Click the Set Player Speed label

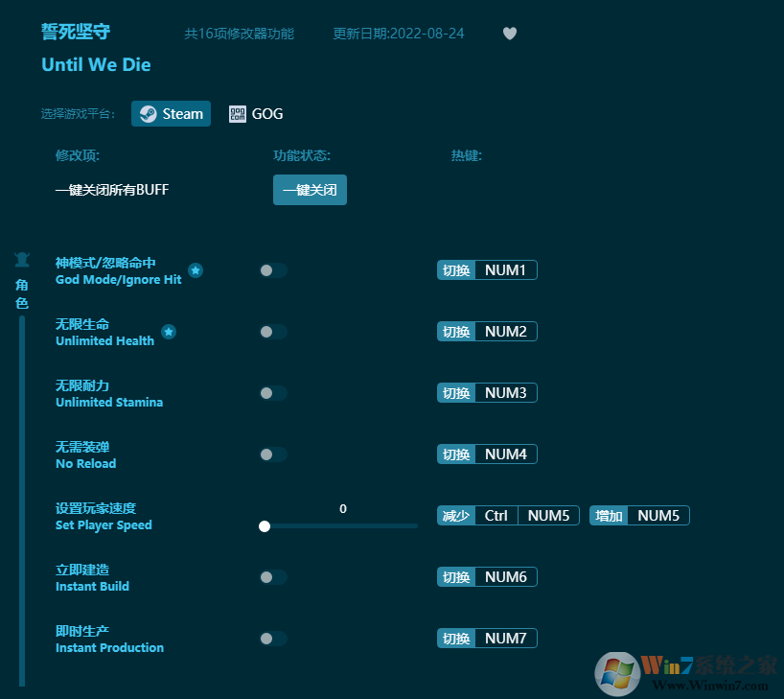tap(104, 525)
